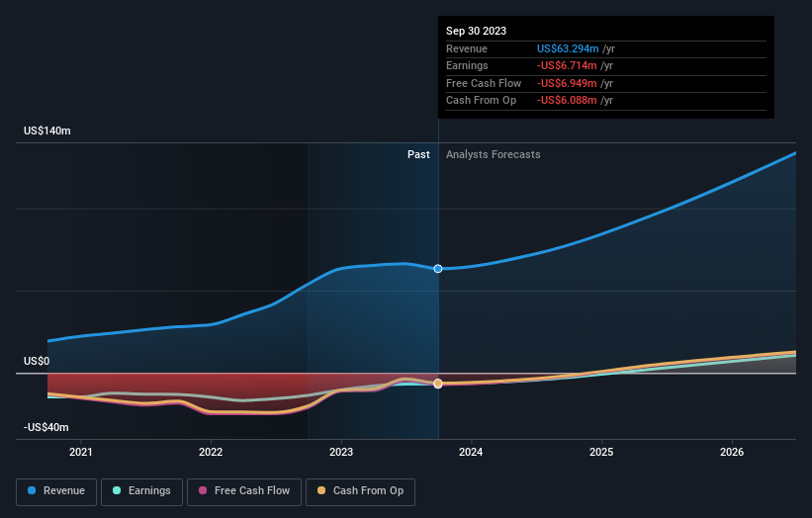812x518 pixels.
Task: Click the 2024 x-axis label
Action: (x=471, y=453)
